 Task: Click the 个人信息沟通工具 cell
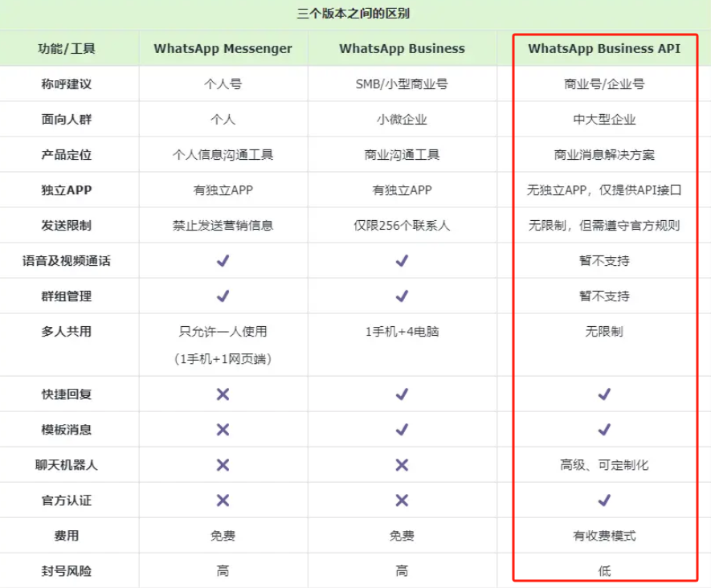click(223, 155)
